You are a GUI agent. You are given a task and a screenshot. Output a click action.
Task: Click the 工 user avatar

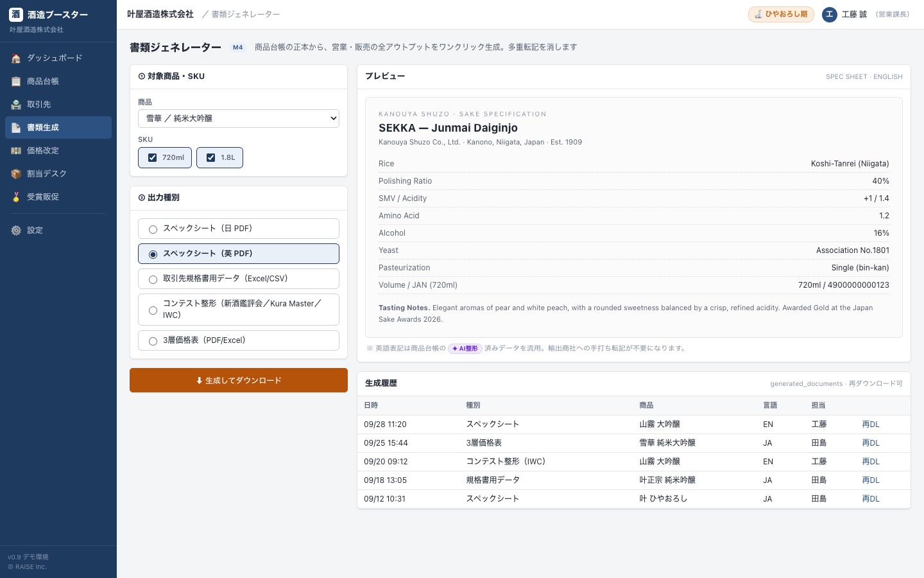[x=830, y=14]
